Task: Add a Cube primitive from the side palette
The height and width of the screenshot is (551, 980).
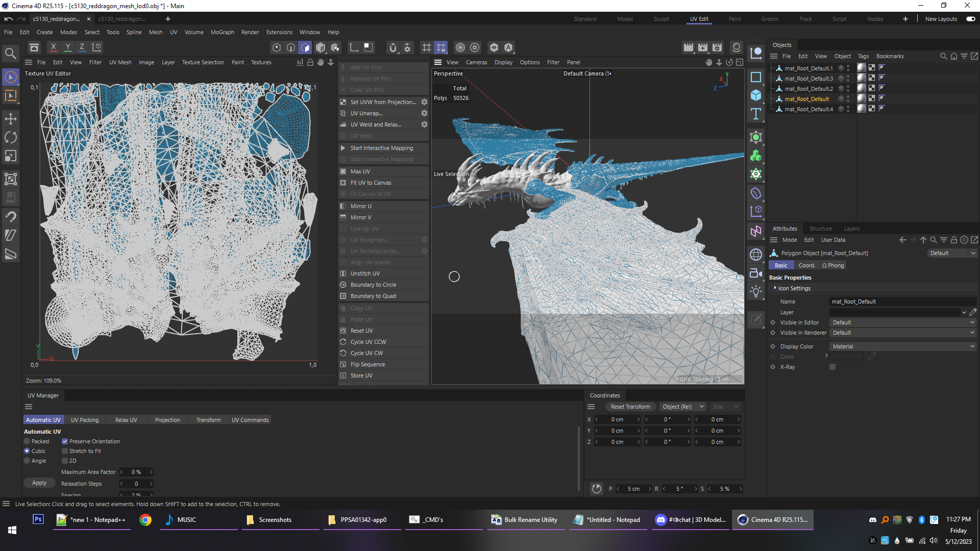Action: coord(756,95)
